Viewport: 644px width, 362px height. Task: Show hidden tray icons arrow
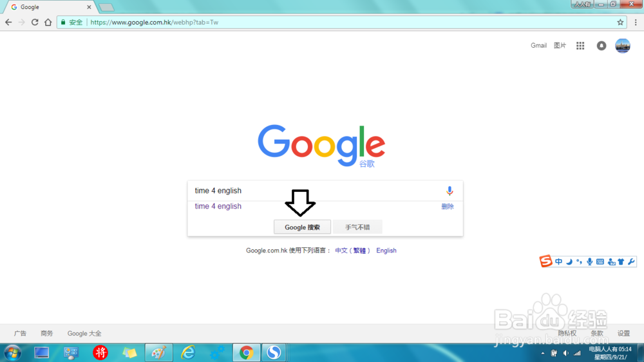542,354
